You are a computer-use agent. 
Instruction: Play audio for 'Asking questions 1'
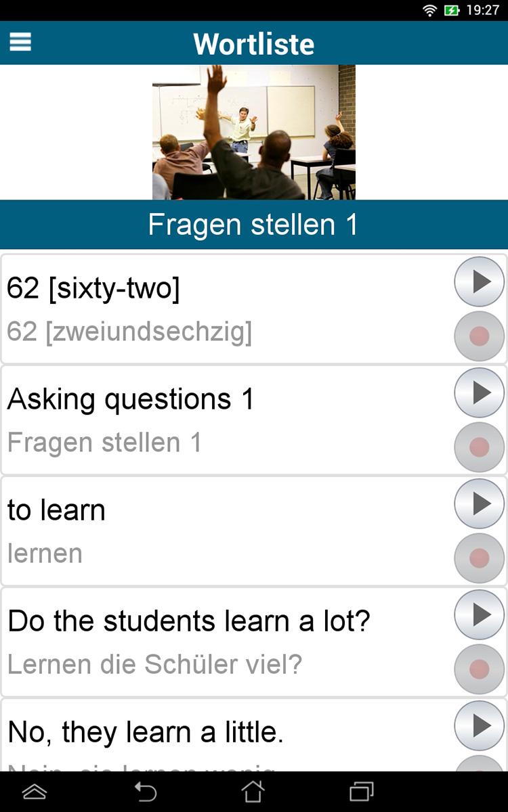point(479,392)
